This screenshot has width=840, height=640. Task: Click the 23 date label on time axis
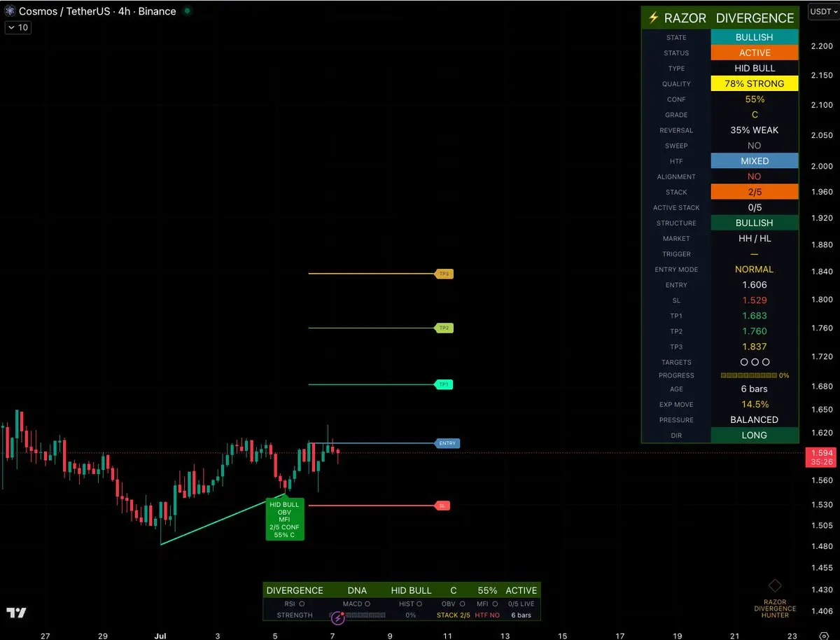(791, 636)
